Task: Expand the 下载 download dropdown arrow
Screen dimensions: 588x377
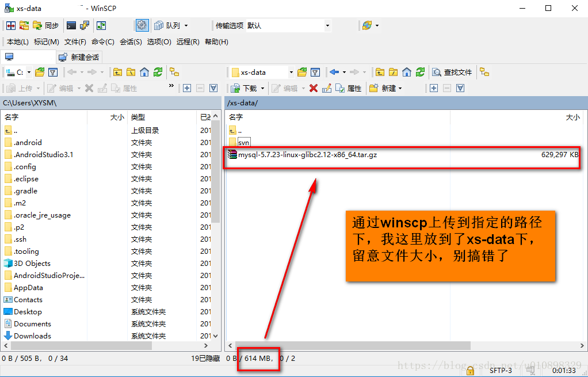Action: coord(263,88)
